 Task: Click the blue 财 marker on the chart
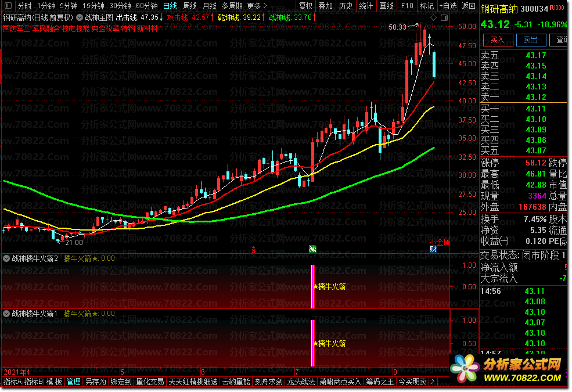tap(433, 249)
